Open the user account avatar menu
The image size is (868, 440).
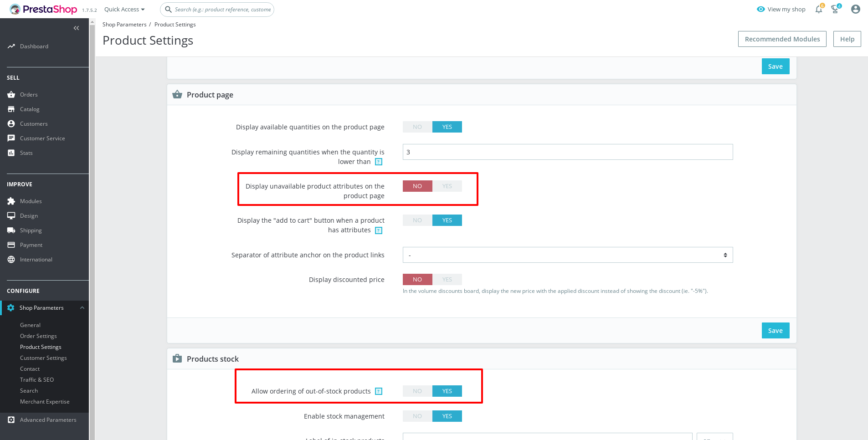click(856, 9)
